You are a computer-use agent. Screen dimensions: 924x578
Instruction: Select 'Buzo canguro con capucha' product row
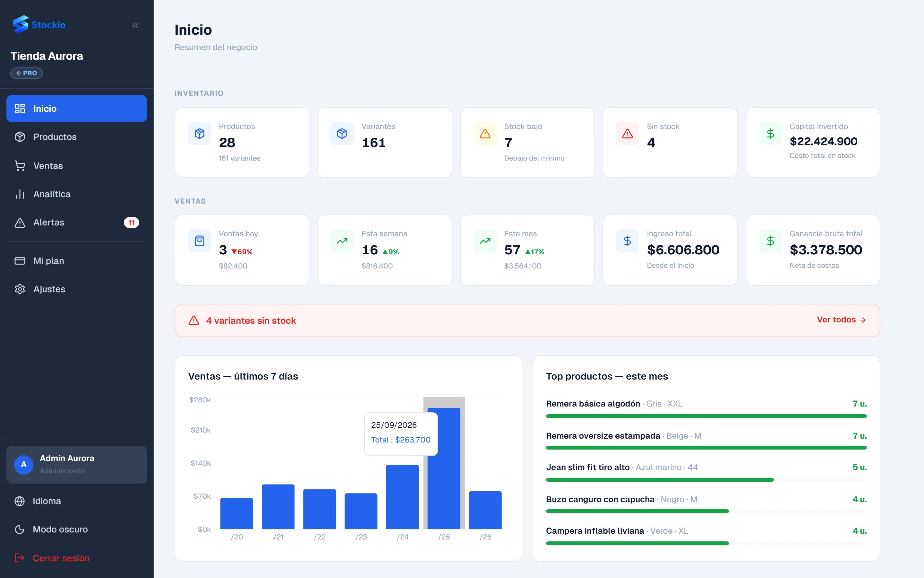(706, 504)
